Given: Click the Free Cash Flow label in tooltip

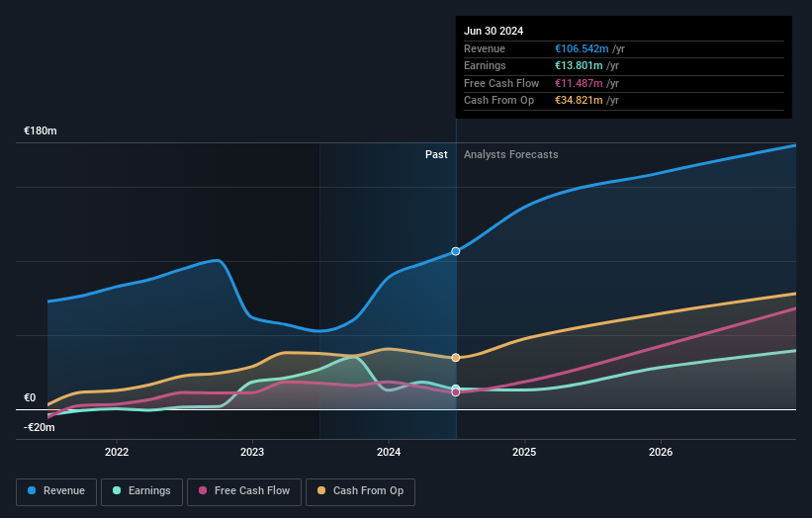Looking at the screenshot, I should 501,83.
